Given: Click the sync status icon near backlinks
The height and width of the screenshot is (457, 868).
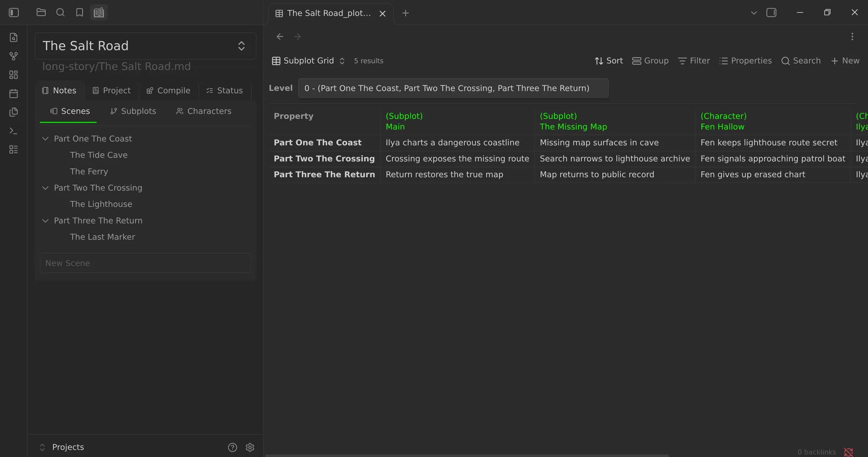Looking at the screenshot, I should coord(849,452).
